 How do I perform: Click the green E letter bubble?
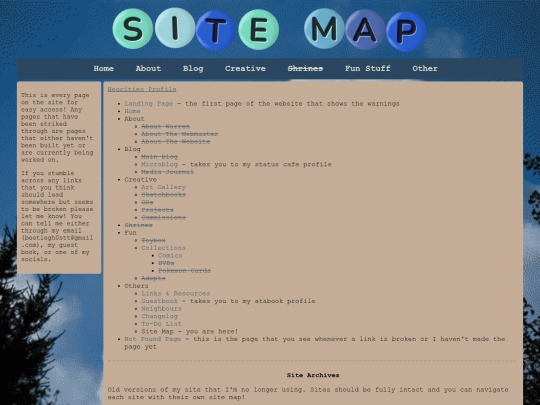tap(259, 30)
